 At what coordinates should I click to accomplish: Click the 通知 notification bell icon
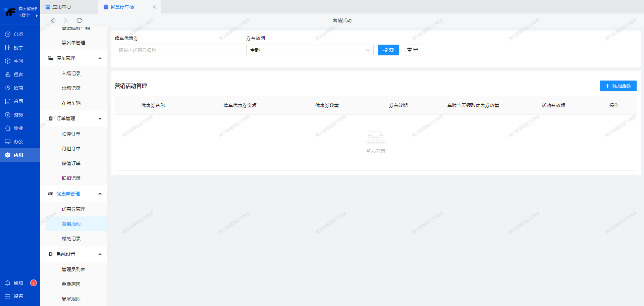point(8,283)
